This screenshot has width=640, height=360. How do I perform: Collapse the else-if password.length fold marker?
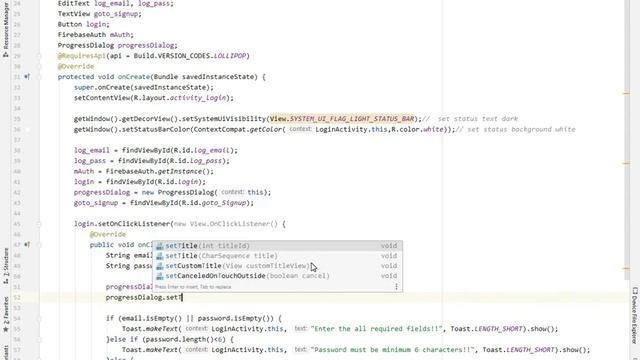click(x=39, y=340)
